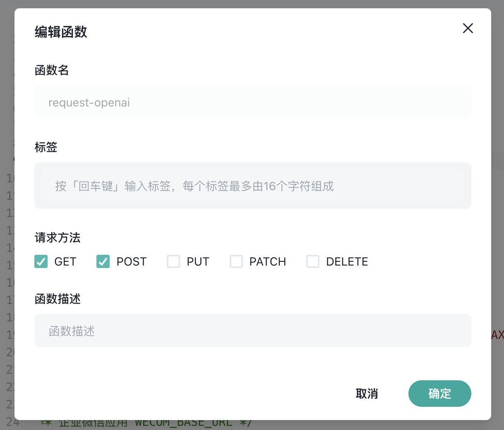Enable the DELETE request method
The width and height of the screenshot is (504, 430).
(313, 261)
